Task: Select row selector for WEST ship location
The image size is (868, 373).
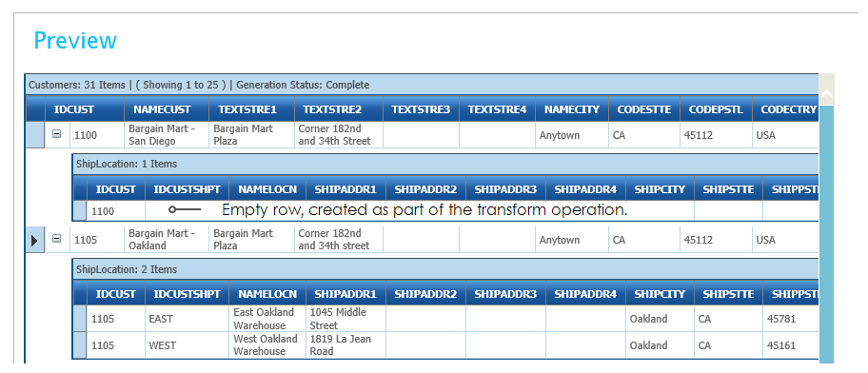Action: pos(80,345)
